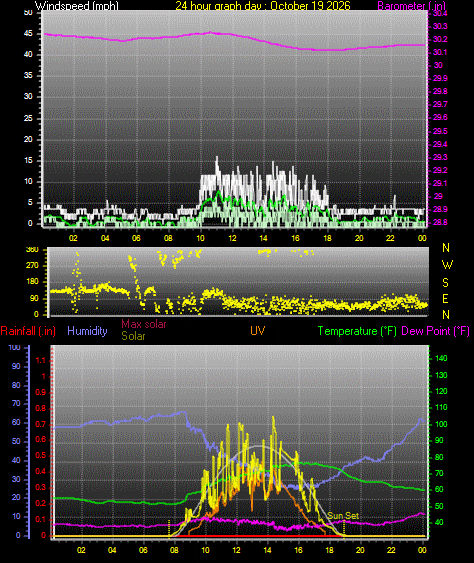Image resolution: width=474 pixels, height=563 pixels.
Task: Click compass letter W beside wind direction
Action: tap(447, 265)
